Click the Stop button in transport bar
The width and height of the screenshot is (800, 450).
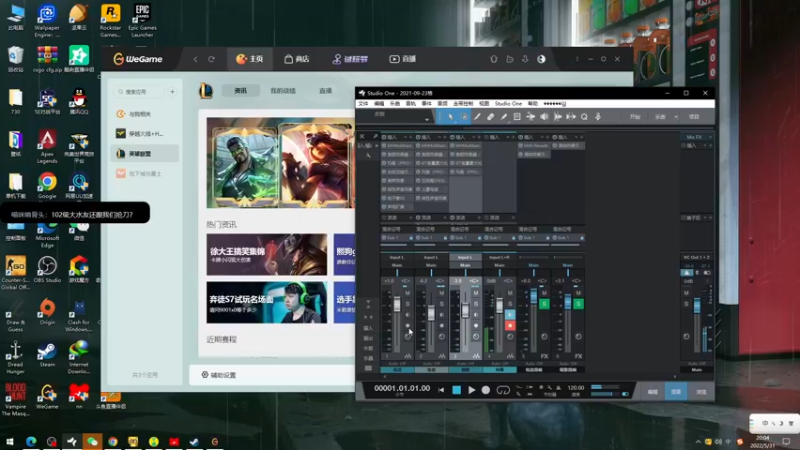pos(457,390)
